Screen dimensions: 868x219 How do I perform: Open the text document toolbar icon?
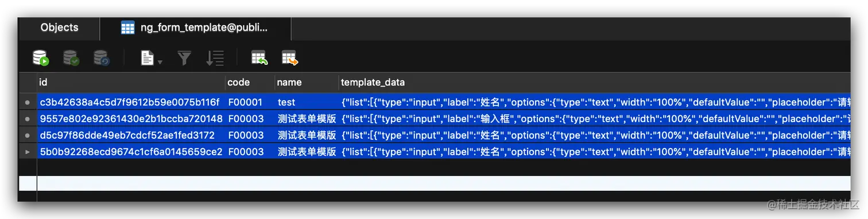coord(148,58)
